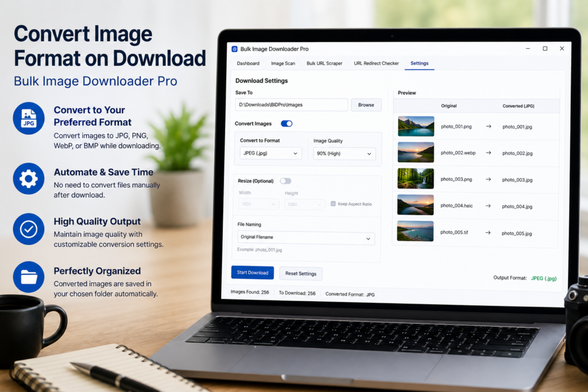This screenshot has height=392, width=588.
Task: Maximize the Bulk Image Downloader Pro window
Action: click(x=545, y=48)
